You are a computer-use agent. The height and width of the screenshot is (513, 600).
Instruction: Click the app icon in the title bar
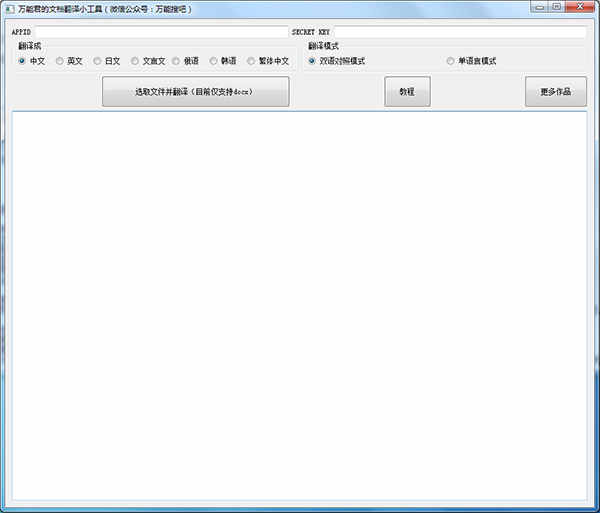pyautogui.click(x=9, y=9)
